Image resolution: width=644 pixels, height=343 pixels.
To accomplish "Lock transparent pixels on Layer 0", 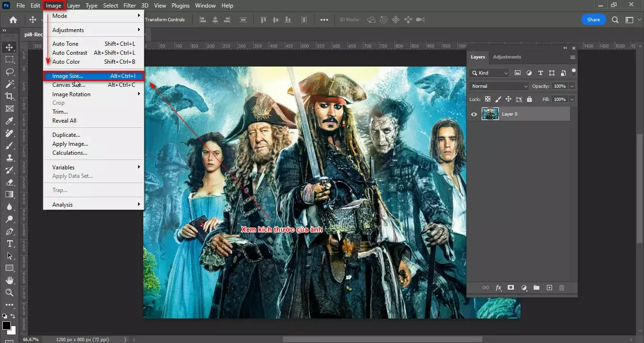I will pyautogui.click(x=487, y=99).
